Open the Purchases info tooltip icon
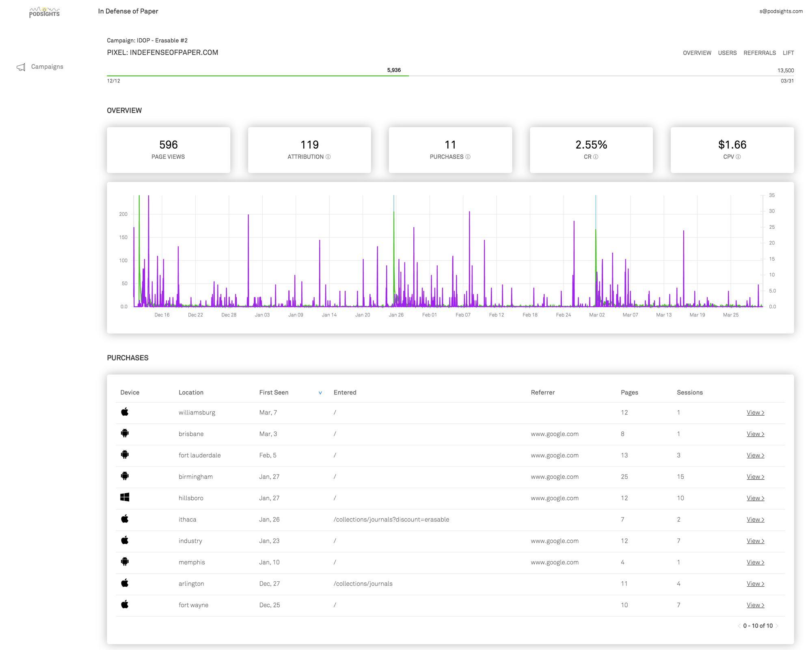 (468, 157)
